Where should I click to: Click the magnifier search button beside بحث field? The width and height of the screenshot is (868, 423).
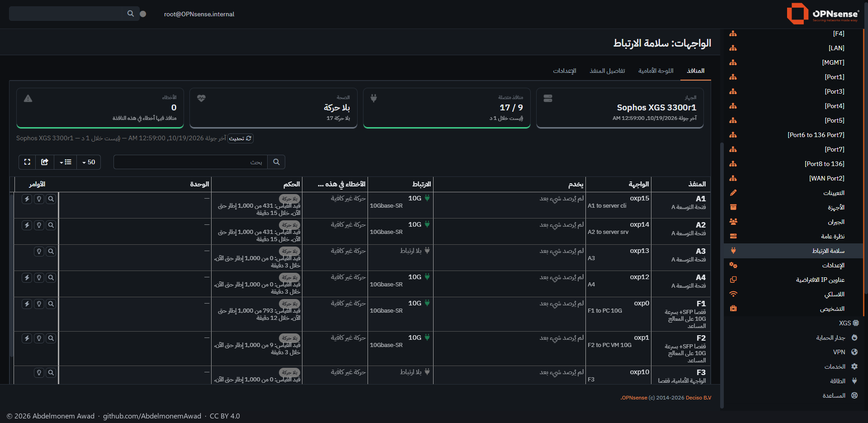click(276, 162)
